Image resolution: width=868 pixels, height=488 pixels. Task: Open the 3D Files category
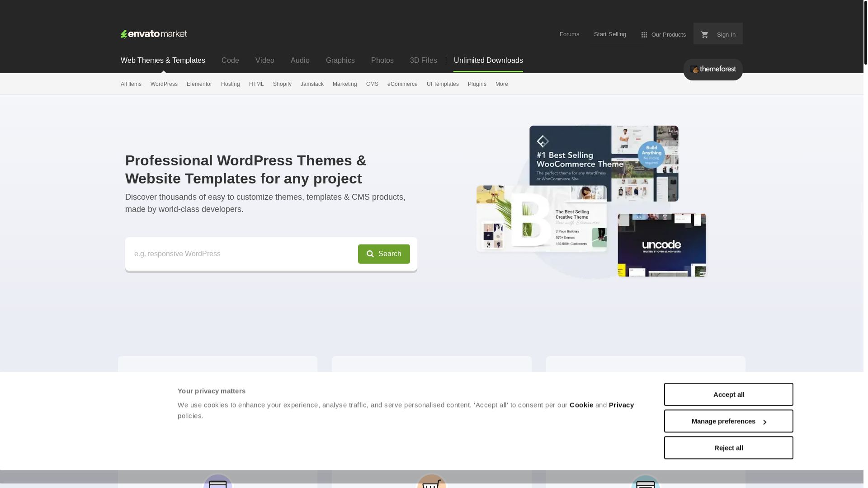tap(424, 61)
